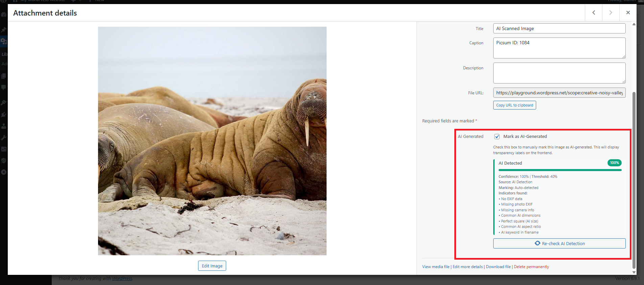Click the Download file link
The image size is (644, 285).
[x=498, y=267]
